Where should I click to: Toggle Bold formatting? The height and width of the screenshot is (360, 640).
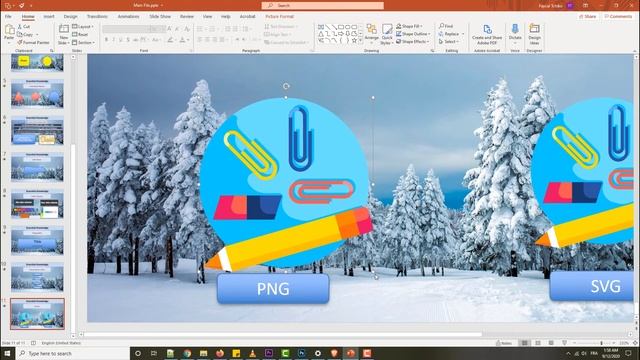click(x=107, y=40)
